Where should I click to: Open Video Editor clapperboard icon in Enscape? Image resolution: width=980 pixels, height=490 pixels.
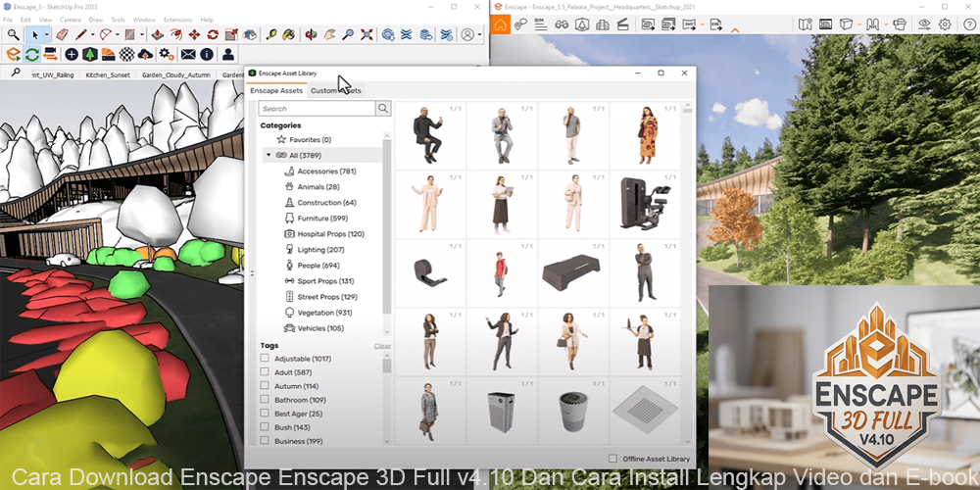click(x=622, y=24)
